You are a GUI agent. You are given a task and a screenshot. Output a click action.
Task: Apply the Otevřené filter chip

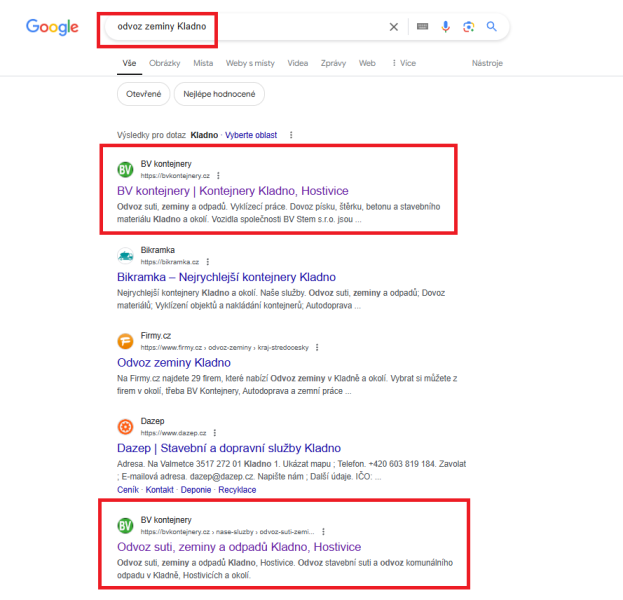tap(143, 94)
